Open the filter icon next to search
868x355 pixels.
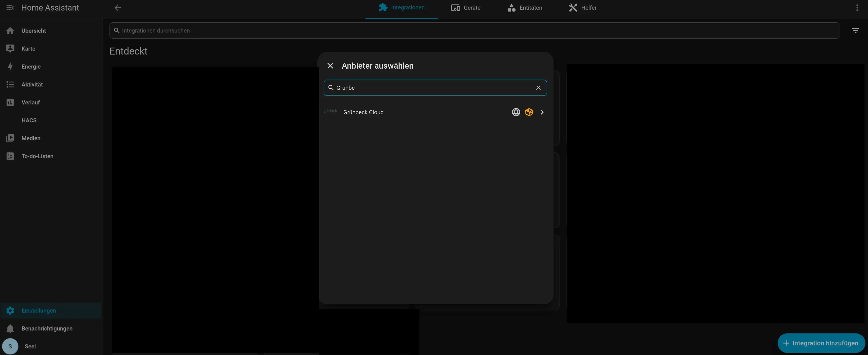pyautogui.click(x=855, y=30)
